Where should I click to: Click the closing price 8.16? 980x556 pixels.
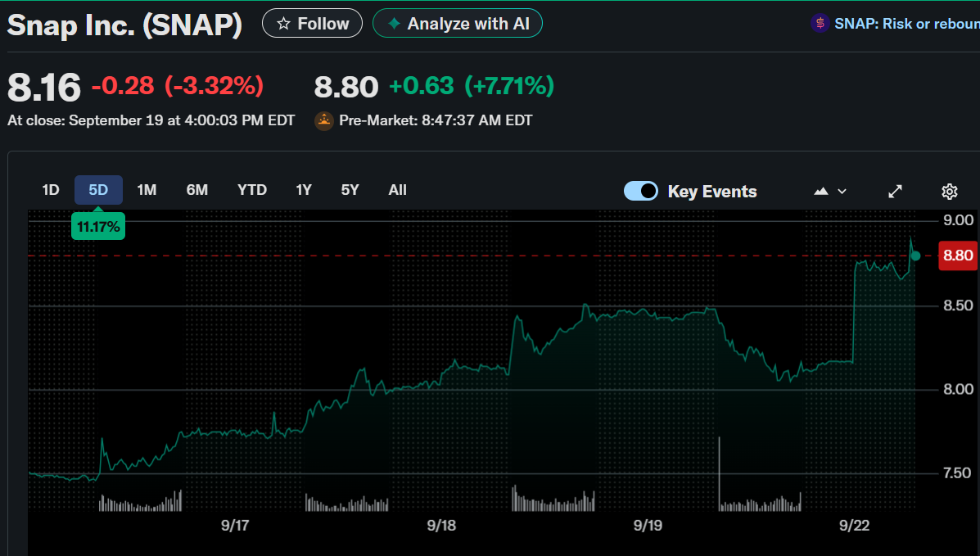click(44, 87)
